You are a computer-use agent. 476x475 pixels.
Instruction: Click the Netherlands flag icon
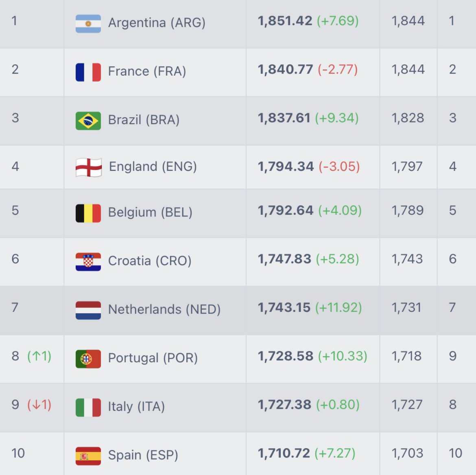(88, 310)
